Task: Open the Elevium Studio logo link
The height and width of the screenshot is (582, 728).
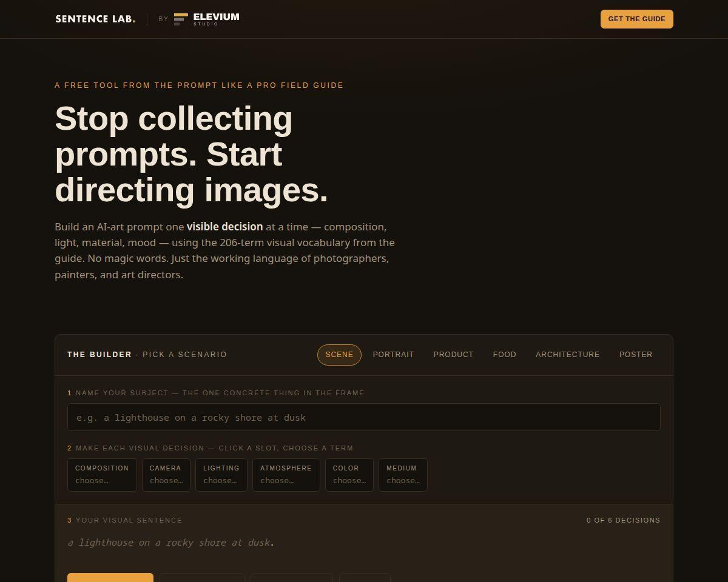Action: pyautogui.click(x=206, y=19)
